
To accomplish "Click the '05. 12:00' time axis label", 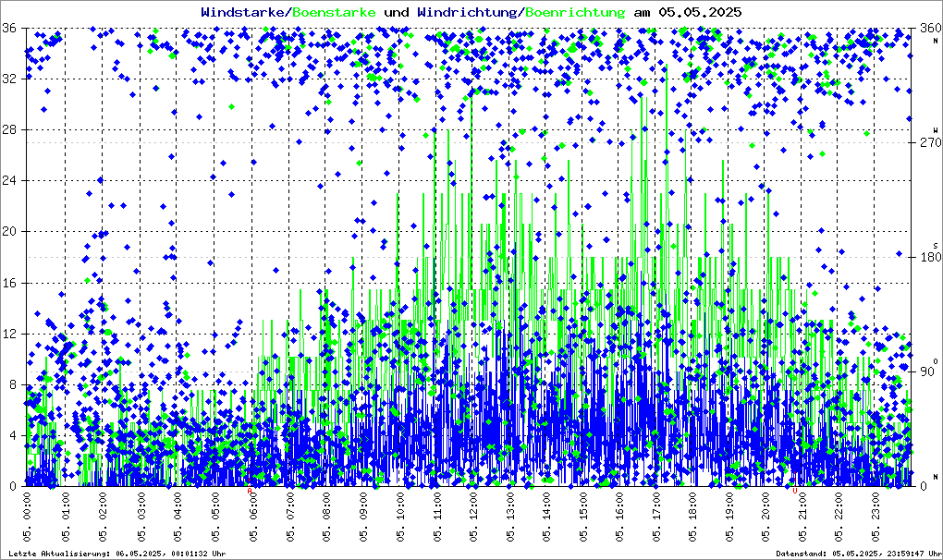I will click(474, 516).
